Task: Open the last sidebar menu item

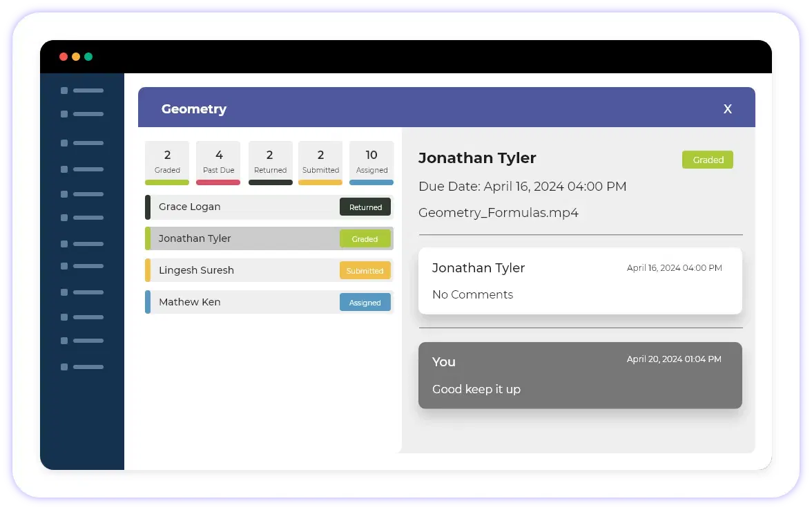Action: 81,367
